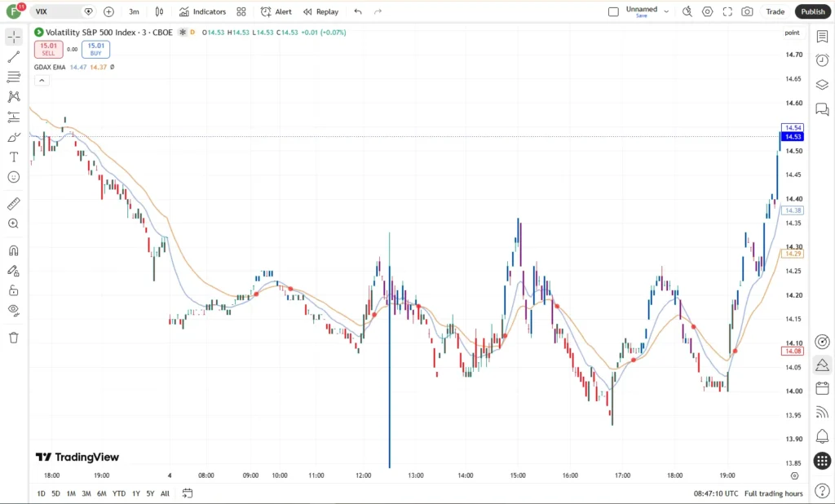Redo the chart action

click(x=378, y=11)
